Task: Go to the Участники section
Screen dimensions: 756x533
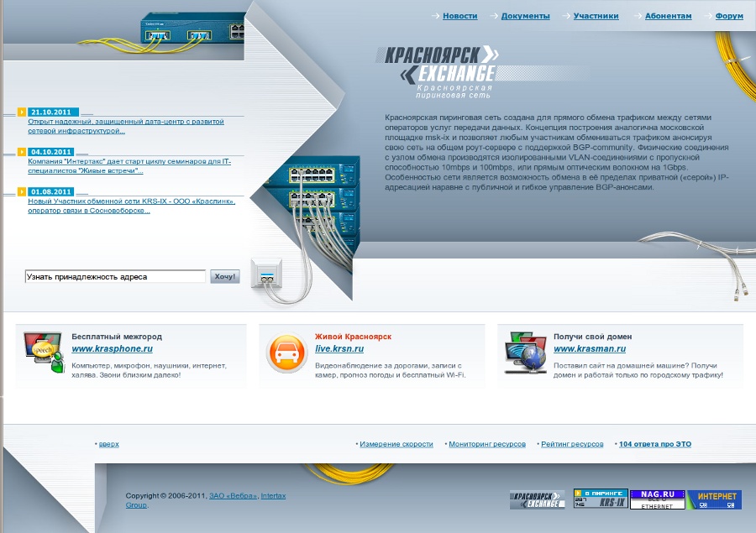Action: pos(596,16)
